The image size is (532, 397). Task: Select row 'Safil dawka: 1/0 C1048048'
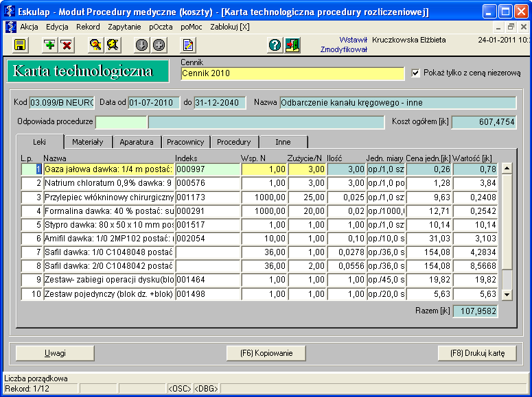point(259,252)
